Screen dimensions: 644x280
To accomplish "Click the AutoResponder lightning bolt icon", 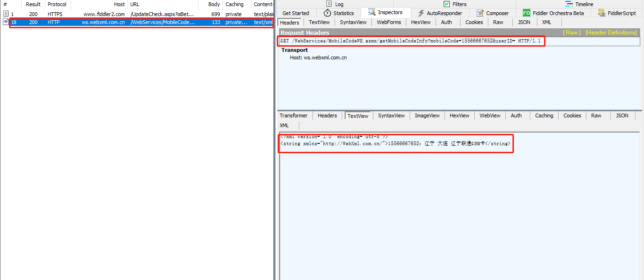I will 421,13.
